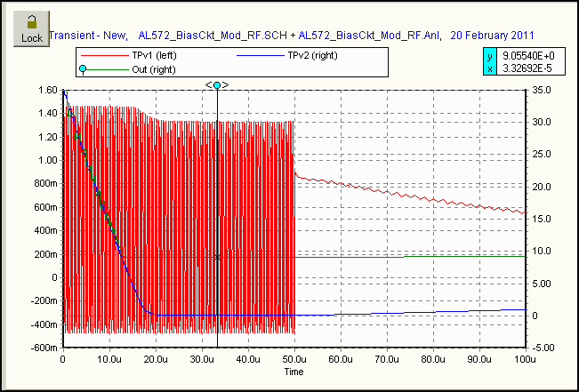The image size is (579, 392).
Task: Click the -600m left axis label
Action: tap(44, 348)
